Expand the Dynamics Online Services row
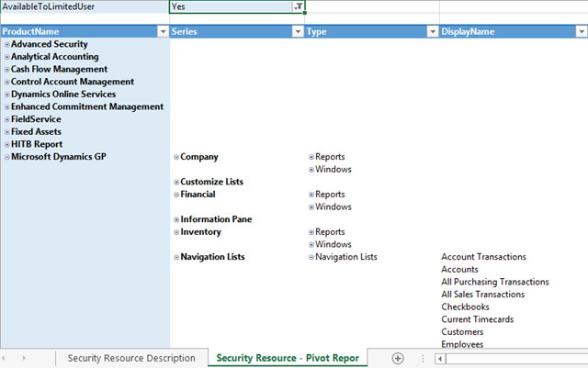The height and width of the screenshot is (368, 588). (x=6, y=95)
